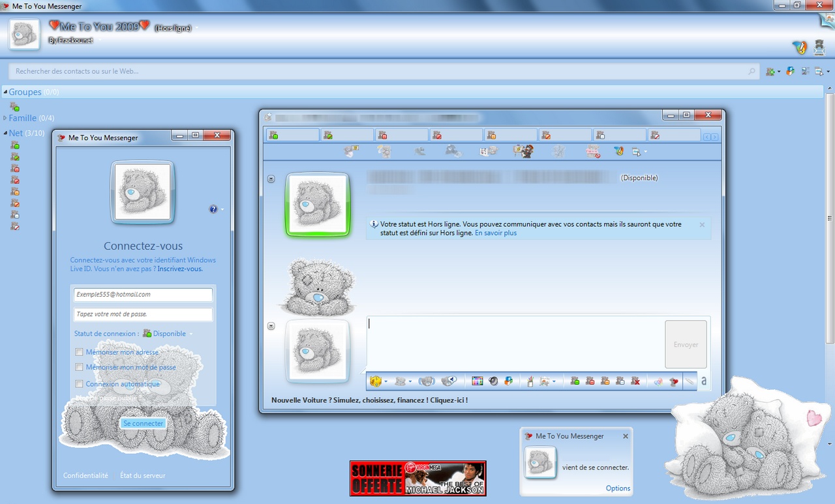Open dropdown arrow next to show menu icon in main window
The image size is (835, 504).
(x=828, y=72)
